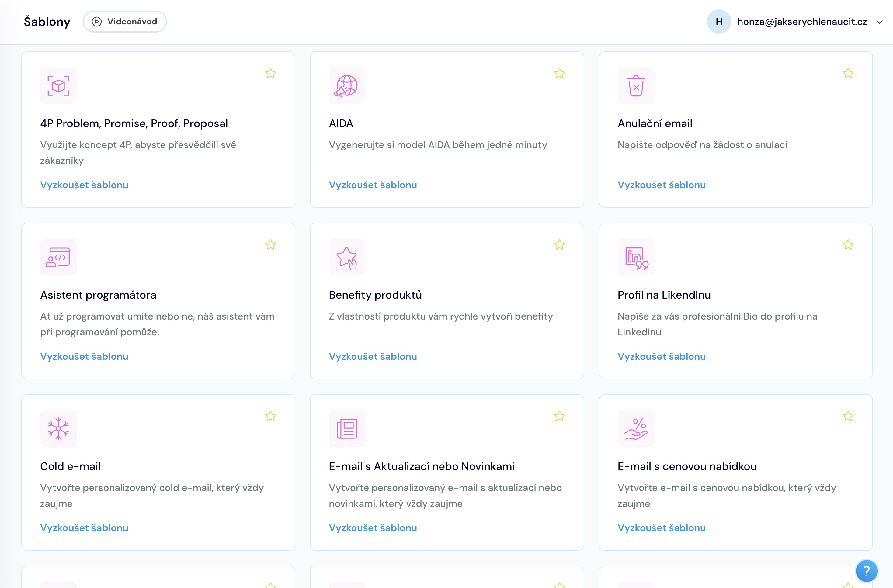This screenshot has height=588, width=893.
Task: Click the Asistent programátora code icon
Action: 58,257
